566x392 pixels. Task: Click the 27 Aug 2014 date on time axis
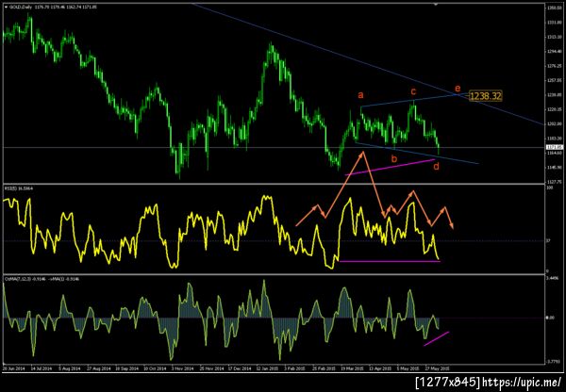(x=98, y=368)
